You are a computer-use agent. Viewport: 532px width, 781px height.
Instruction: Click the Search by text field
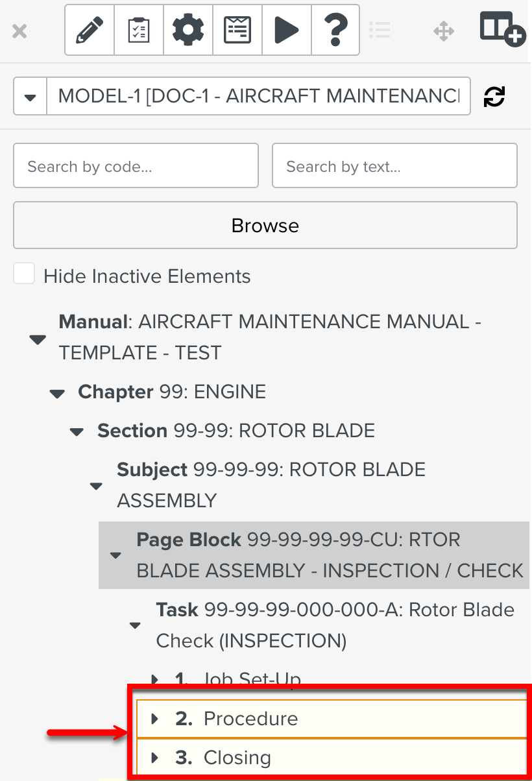click(x=394, y=166)
